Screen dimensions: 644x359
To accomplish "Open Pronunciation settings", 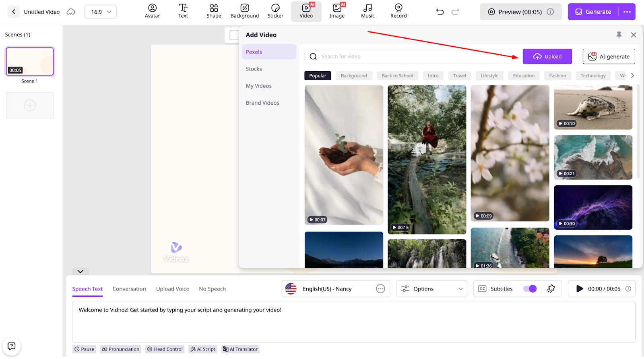I will 120,349.
